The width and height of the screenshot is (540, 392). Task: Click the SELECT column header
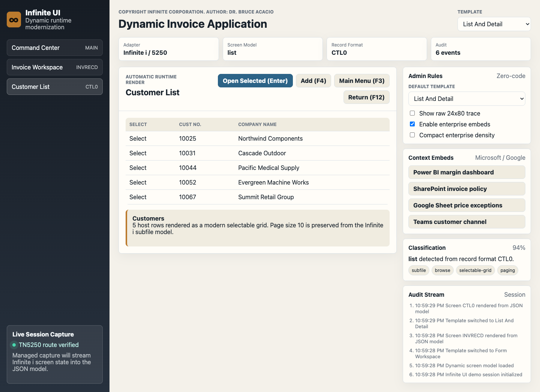(138, 125)
